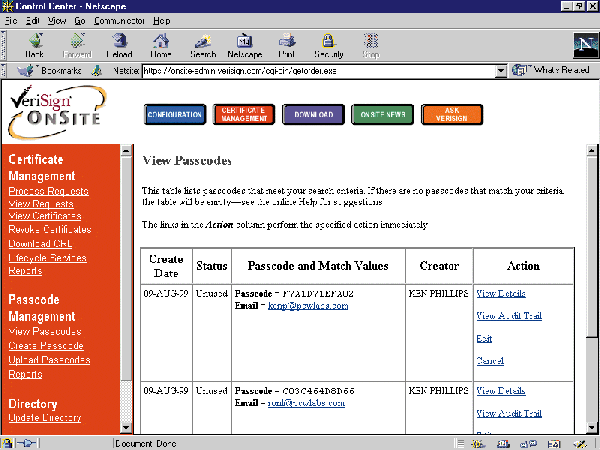Viewport: 600px width, 450px height.
Task: Click the URL address field
Action: pyautogui.click(x=318, y=71)
